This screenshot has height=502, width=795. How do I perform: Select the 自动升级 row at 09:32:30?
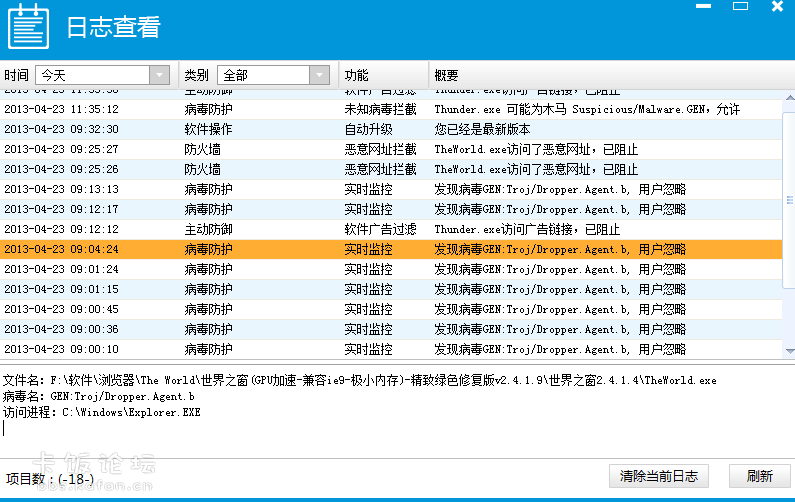click(x=391, y=129)
